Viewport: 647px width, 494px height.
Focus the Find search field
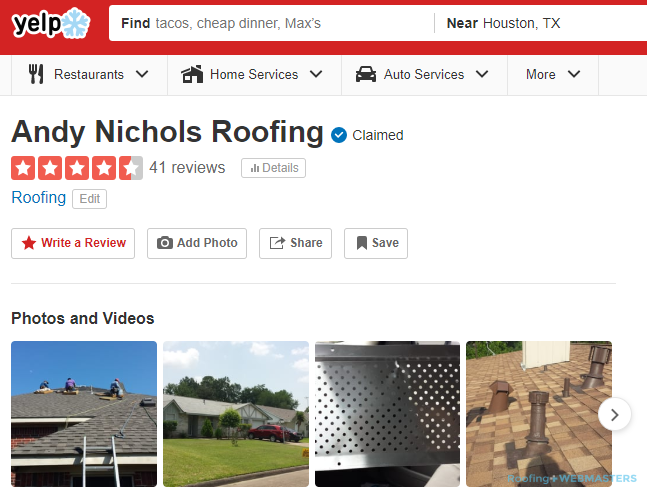[272, 23]
